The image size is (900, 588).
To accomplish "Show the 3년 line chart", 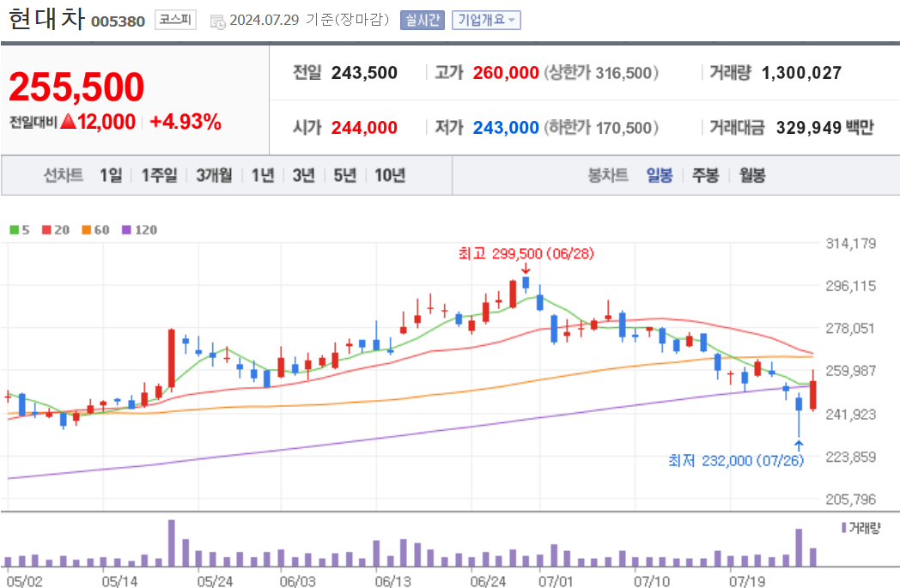I will coord(304,175).
